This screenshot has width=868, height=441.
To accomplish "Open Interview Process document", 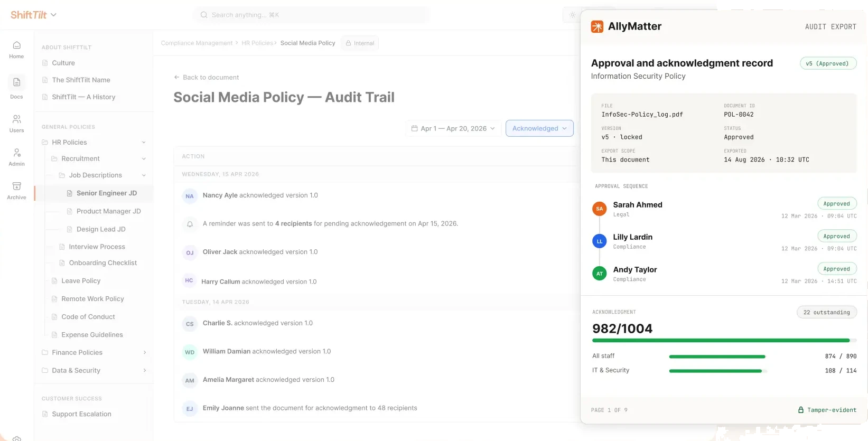I will [x=97, y=247].
